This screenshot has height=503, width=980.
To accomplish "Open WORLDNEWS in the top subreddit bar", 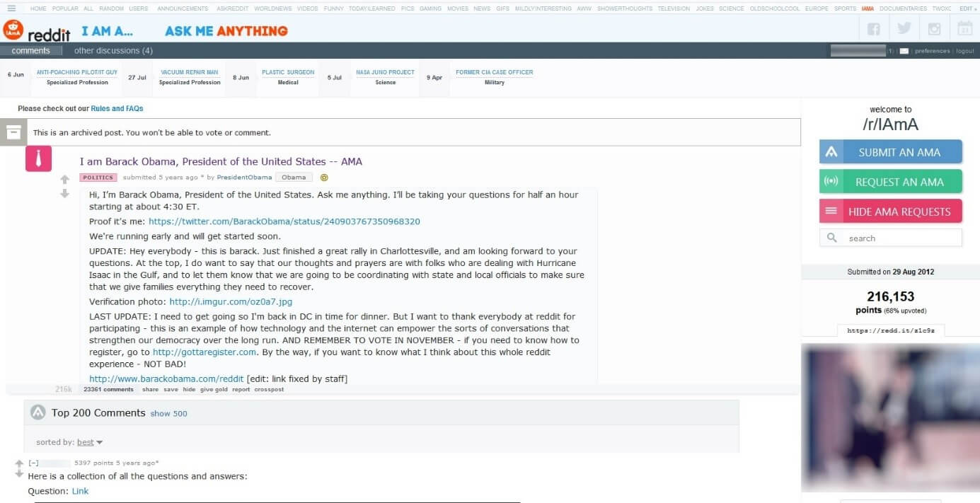I will click(x=273, y=8).
